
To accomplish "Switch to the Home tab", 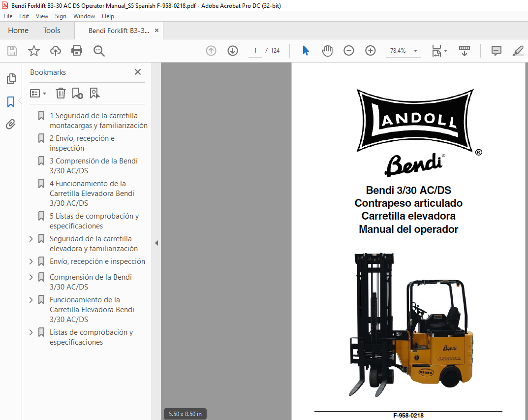I will click(18, 31).
